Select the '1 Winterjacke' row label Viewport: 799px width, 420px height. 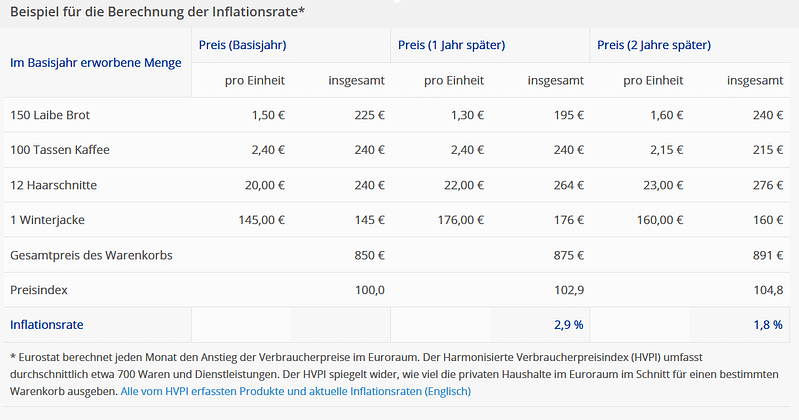click(48, 220)
